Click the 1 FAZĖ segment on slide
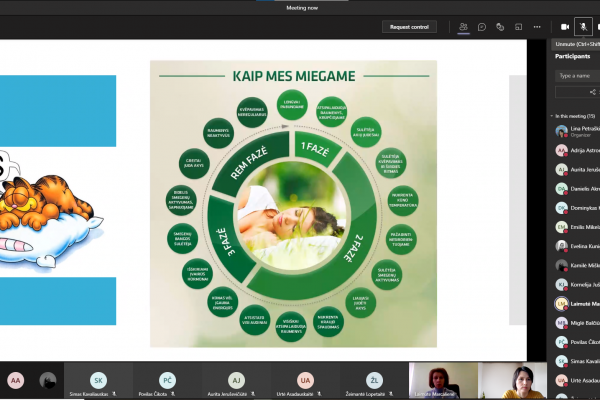The image size is (600, 400). pos(316,149)
